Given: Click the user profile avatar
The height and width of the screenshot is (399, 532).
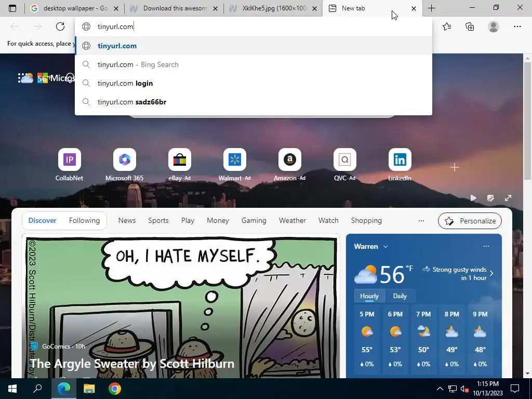Looking at the screenshot, I should pyautogui.click(x=494, y=26).
